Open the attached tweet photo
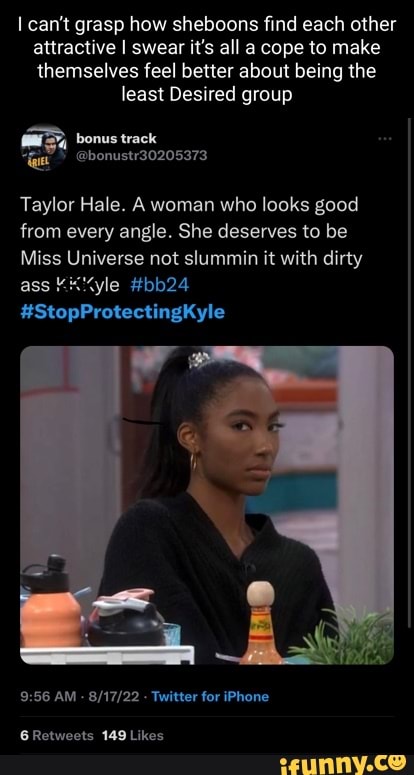Screen dimensions: 414x775 (x=207, y=505)
